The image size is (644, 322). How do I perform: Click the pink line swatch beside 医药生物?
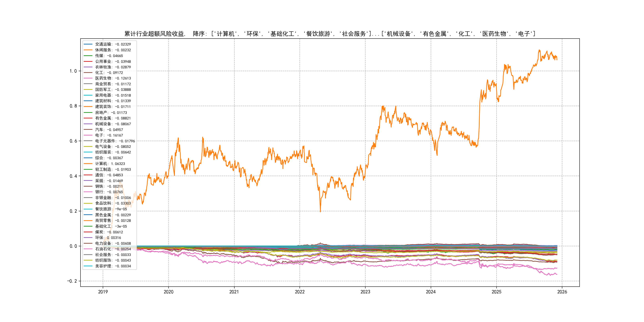click(x=88, y=78)
